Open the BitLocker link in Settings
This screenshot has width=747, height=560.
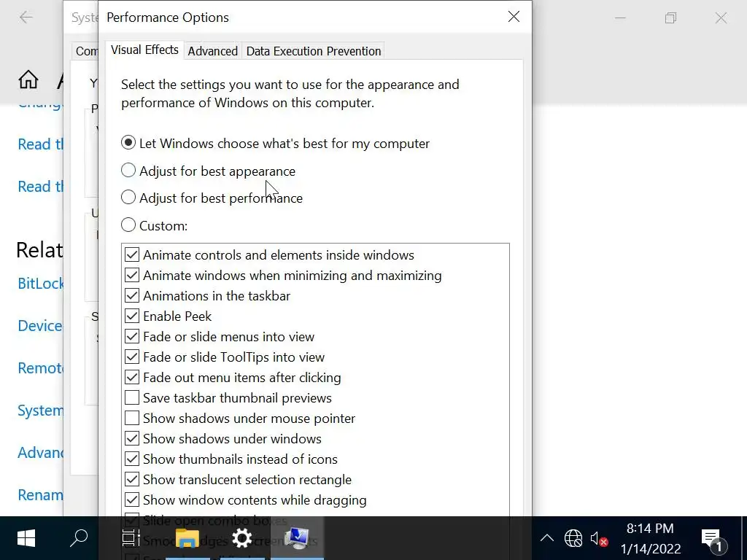point(41,284)
